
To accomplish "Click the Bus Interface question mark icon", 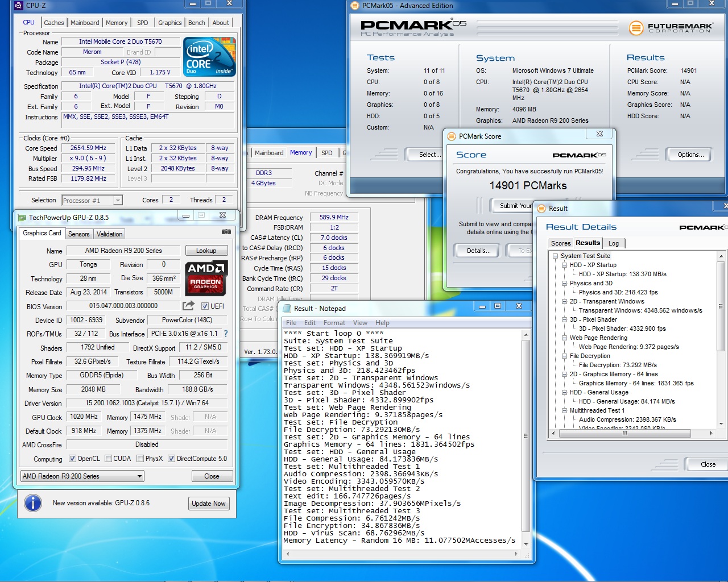I will [226, 334].
